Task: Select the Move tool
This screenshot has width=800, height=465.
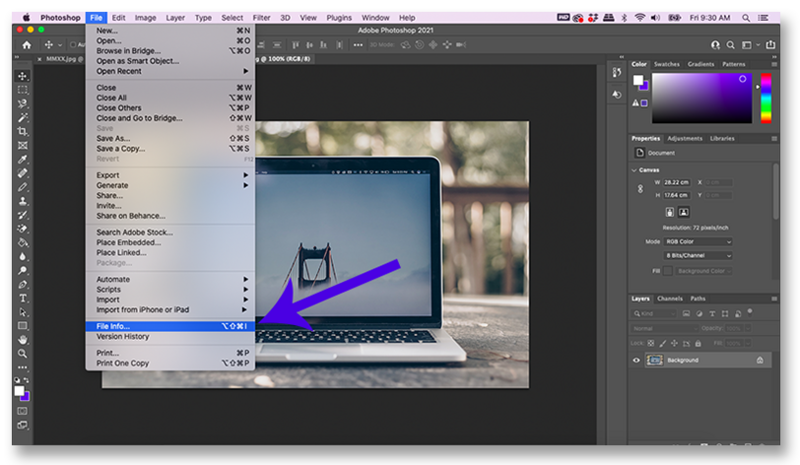Action: pos(23,76)
